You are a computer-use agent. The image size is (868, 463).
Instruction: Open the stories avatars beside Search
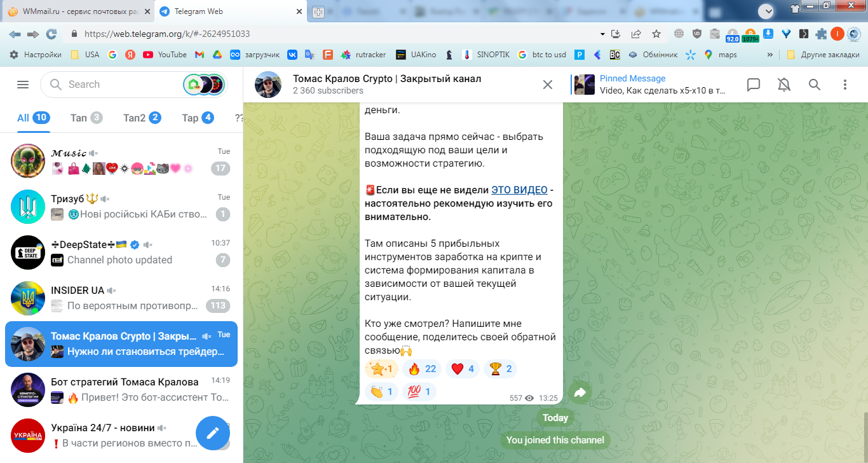pos(204,85)
